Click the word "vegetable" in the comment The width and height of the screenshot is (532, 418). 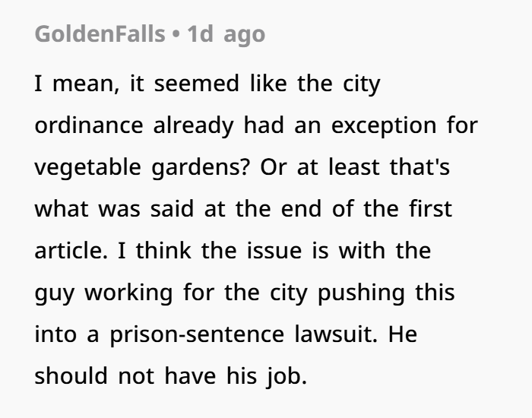point(88,167)
